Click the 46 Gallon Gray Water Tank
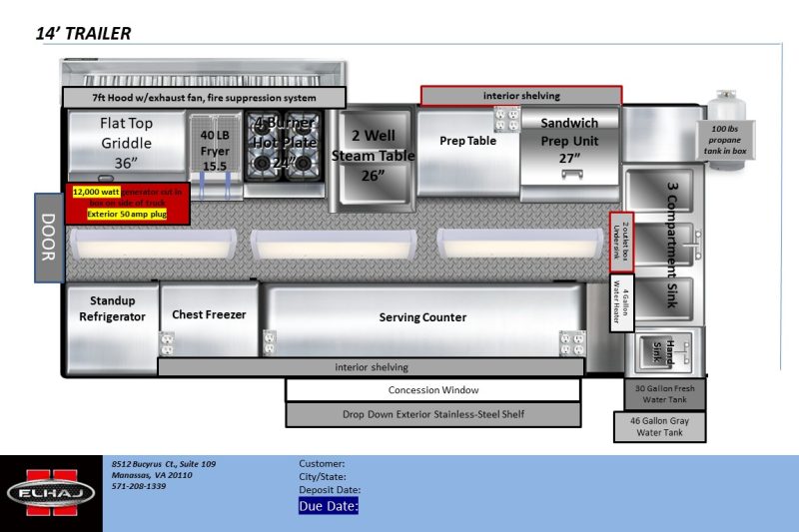Viewport: 799px width, 532px height. pyautogui.click(x=660, y=427)
